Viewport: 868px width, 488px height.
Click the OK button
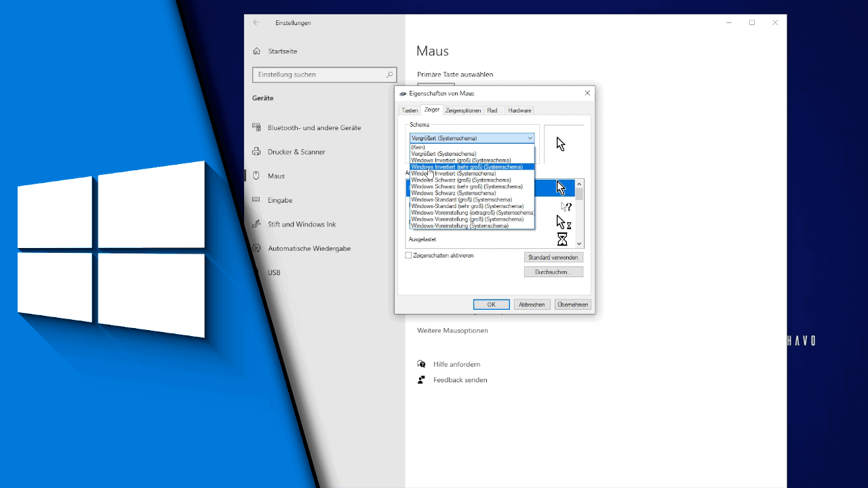pyautogui.click(x=492, y=304)
